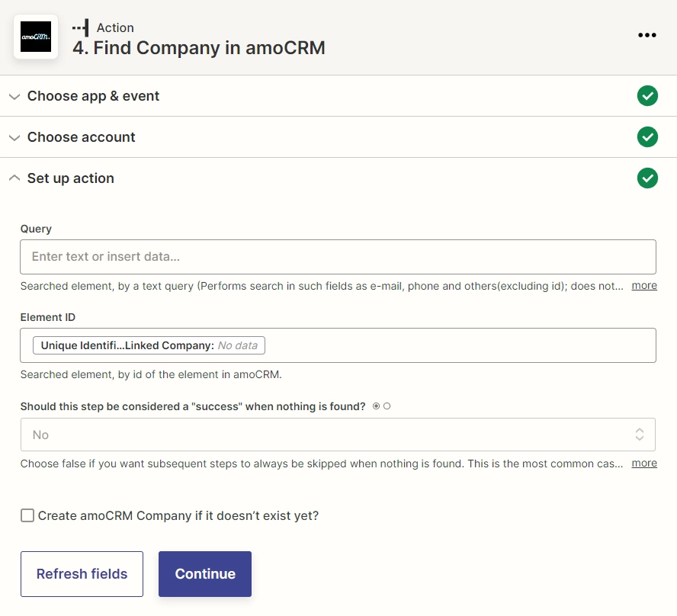Select the Unique Identifi...Linked Company data pill
This screenshot has height=616, width=677.
pos(149,345)
